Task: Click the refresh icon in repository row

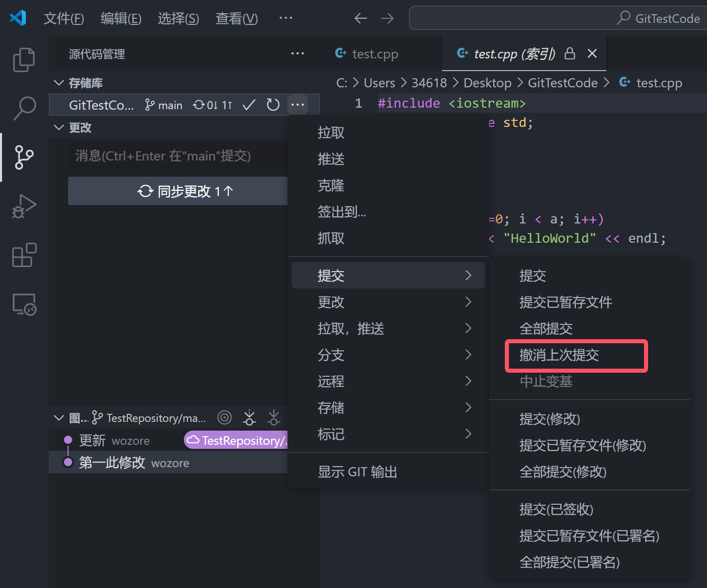Action: coord(273,105)
